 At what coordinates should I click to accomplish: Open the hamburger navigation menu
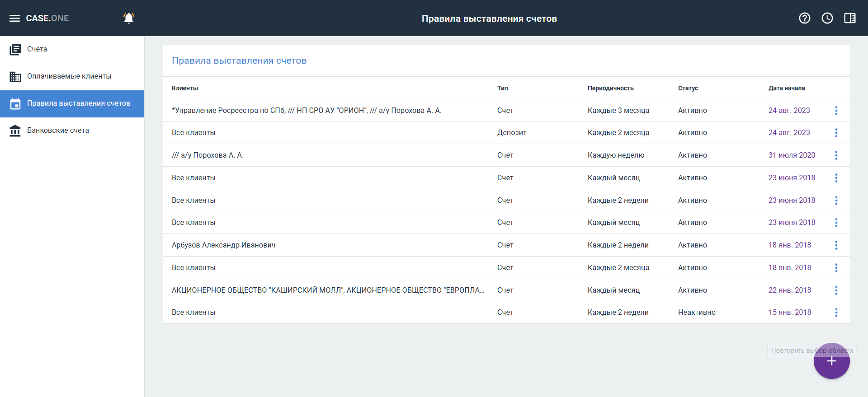click(14, 18)
